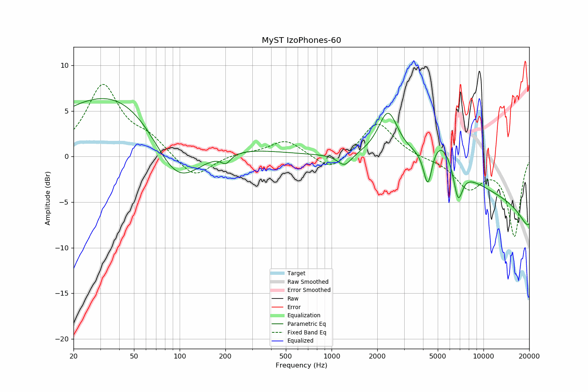
Task: Click the y-axis tick label −15
Action: point(62,294)
